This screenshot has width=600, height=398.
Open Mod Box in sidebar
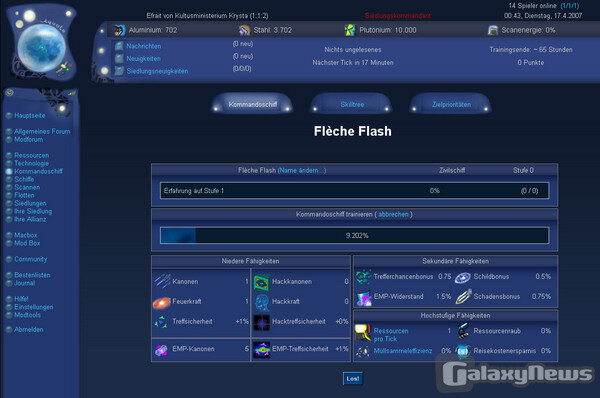click(27, 243)
